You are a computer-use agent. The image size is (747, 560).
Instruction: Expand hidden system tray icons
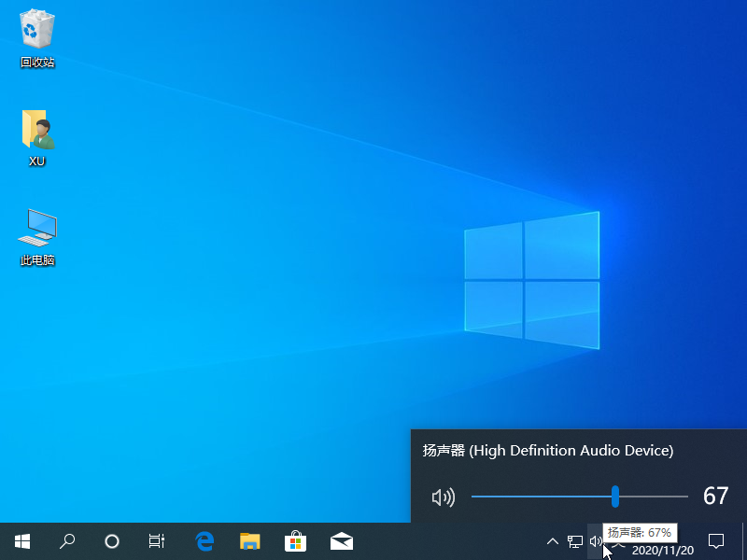pos(553,541)
